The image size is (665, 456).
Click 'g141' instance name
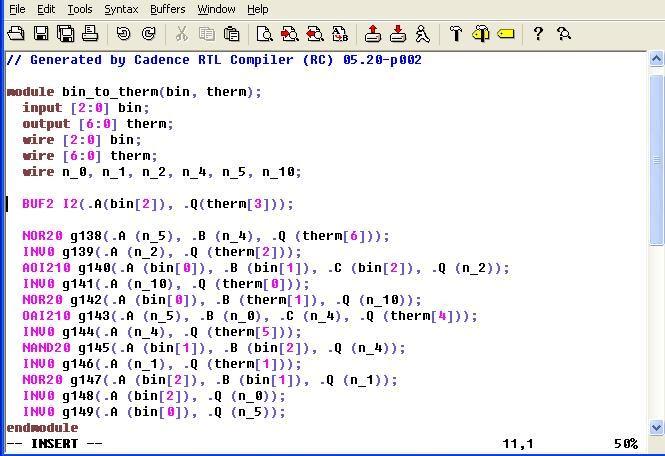coord(78,284)
